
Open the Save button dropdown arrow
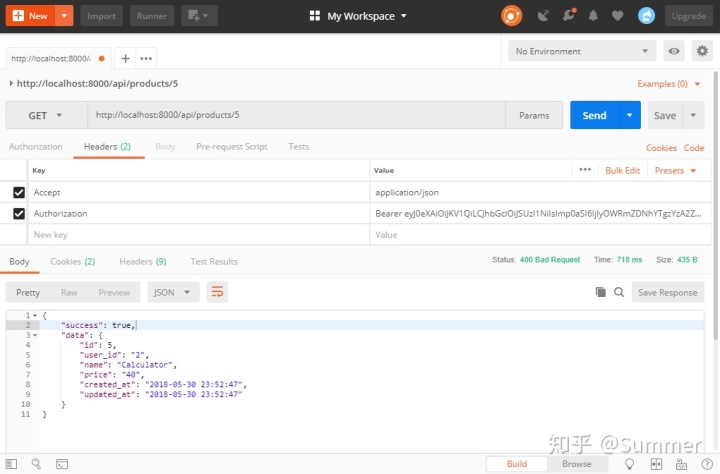tap(693, 115)
